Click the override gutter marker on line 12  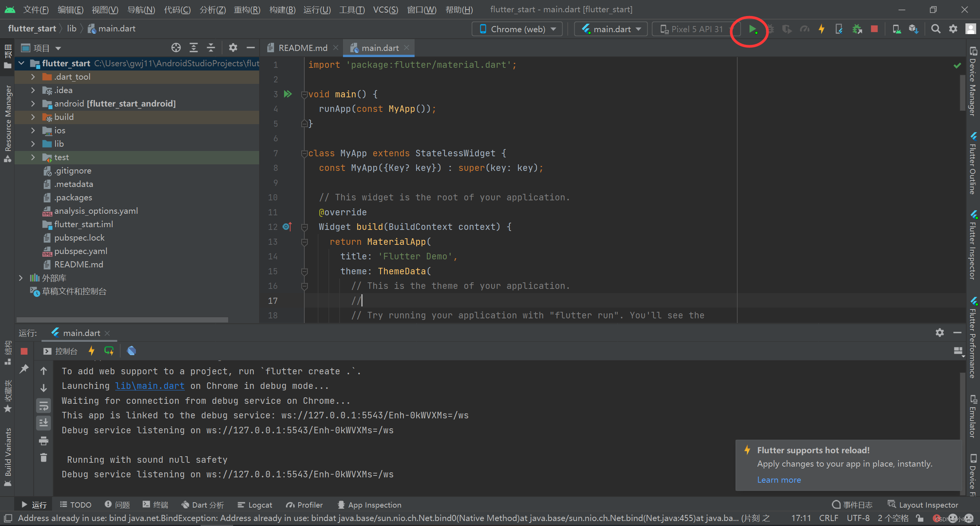tap(287, 227)
